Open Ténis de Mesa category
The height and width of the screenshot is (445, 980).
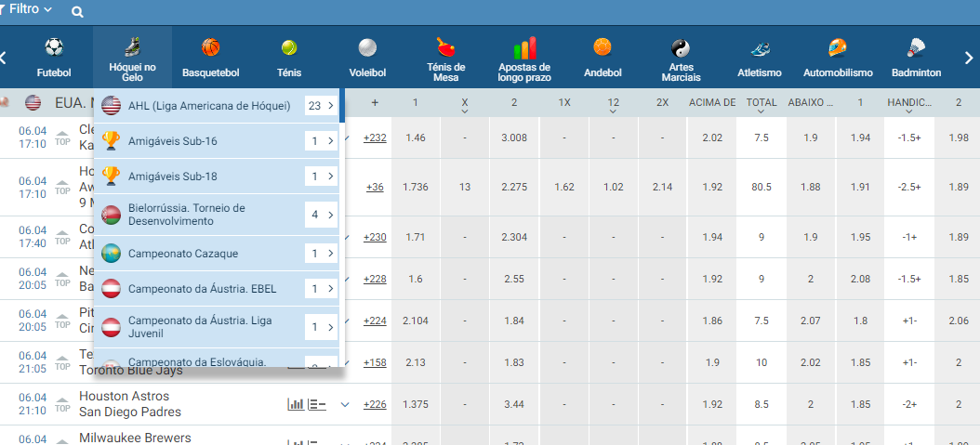[x=445, y=47]
